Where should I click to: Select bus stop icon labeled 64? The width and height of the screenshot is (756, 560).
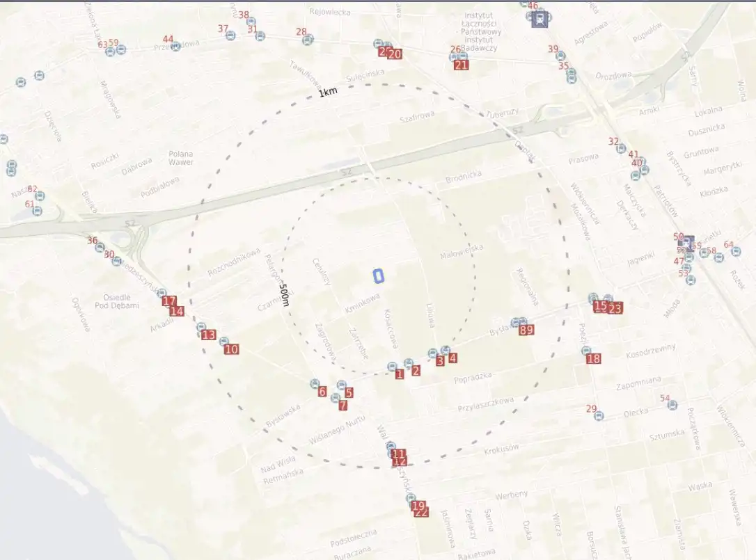(x=736, y=252)
